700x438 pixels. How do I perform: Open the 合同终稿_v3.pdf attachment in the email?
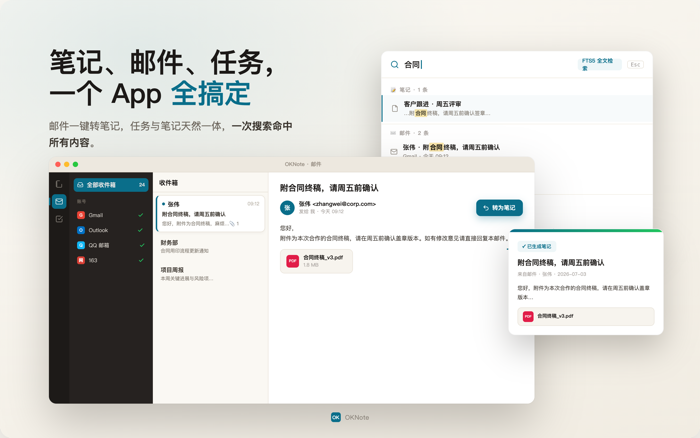316,261
